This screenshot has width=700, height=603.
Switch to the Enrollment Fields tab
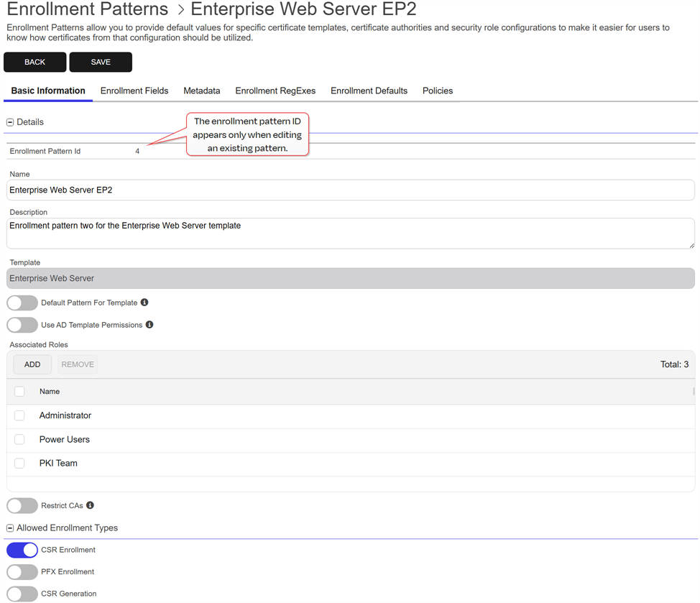point(134,91)
